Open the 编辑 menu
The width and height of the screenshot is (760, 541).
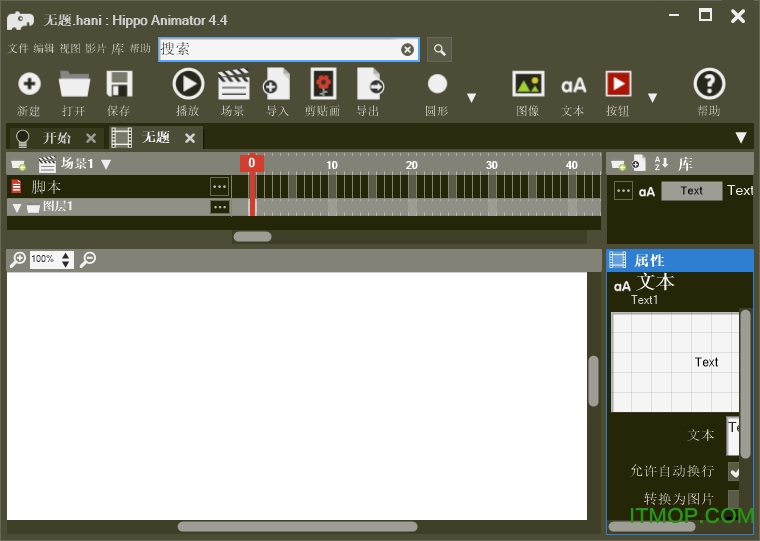(44, 48)
